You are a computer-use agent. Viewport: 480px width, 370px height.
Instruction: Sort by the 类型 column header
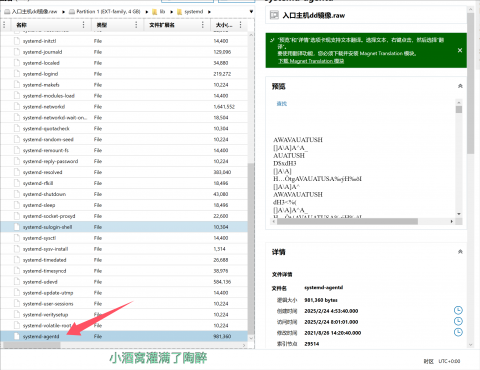point(102,25)
